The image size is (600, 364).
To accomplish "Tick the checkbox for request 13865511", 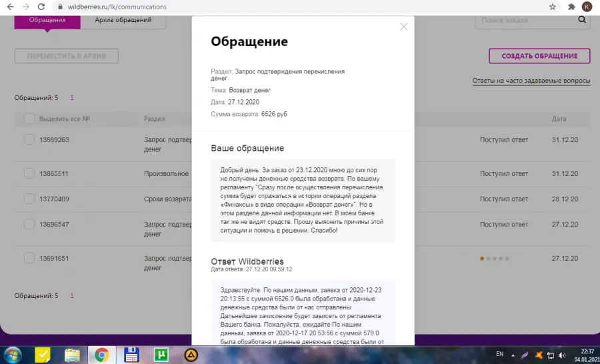I will (x=29, y=173).
